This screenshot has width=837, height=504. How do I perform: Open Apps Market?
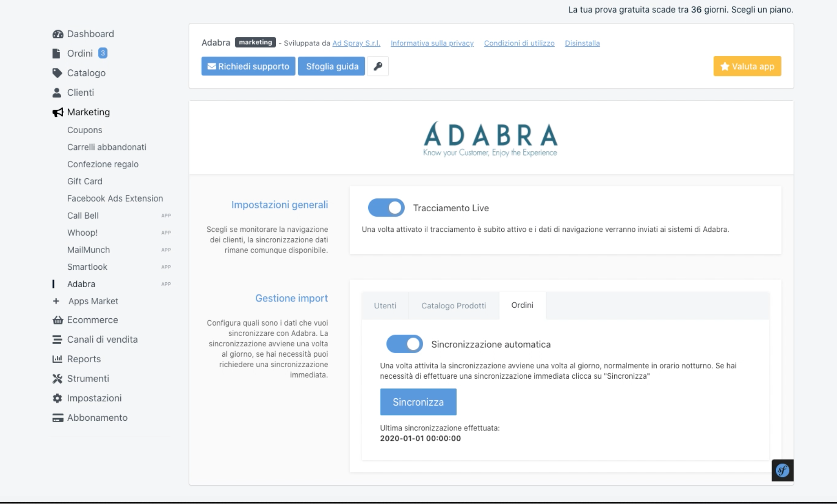pyautogui.click(x=93, y=301)
